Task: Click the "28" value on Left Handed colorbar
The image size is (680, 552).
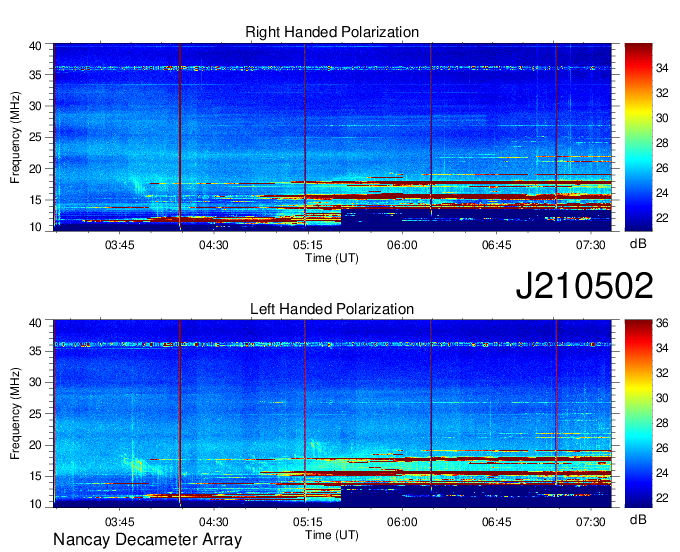Action: tap(662, 423)
